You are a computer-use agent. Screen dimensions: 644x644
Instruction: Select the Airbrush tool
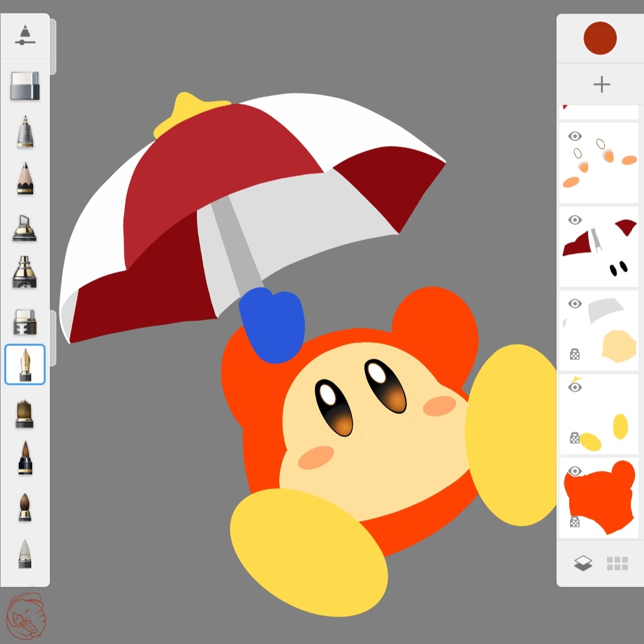tap(25, 272)
